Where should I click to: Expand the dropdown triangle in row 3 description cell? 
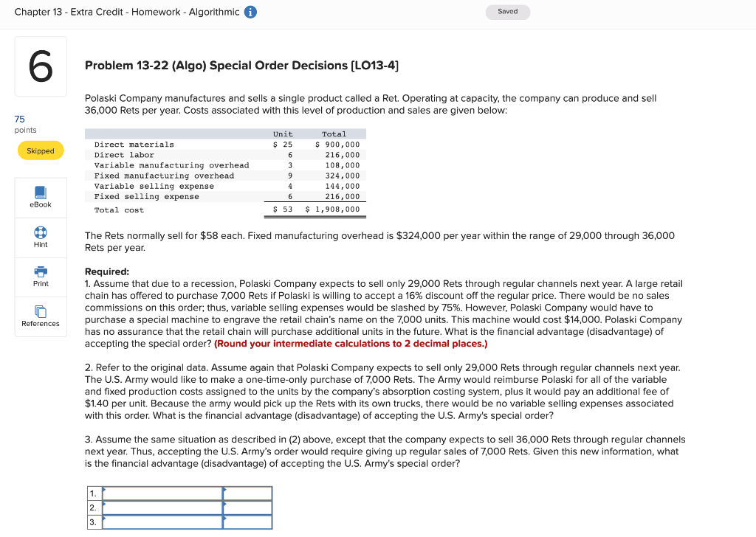106,518
